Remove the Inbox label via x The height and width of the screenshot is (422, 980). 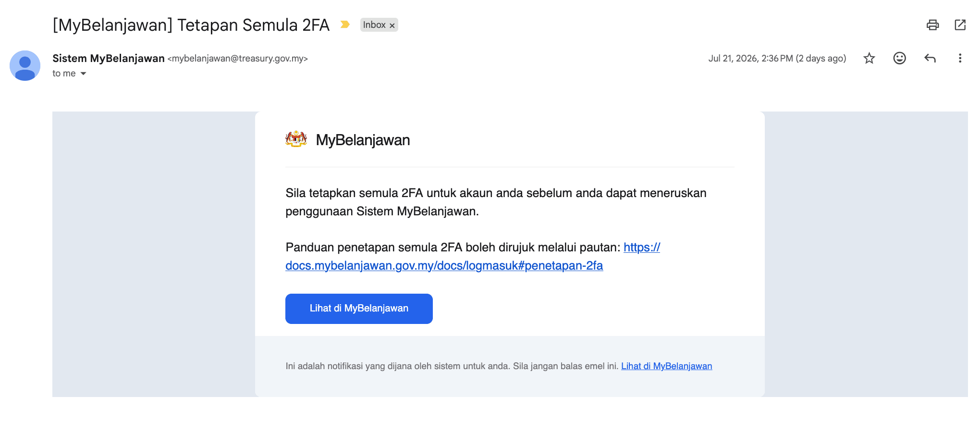392,25
